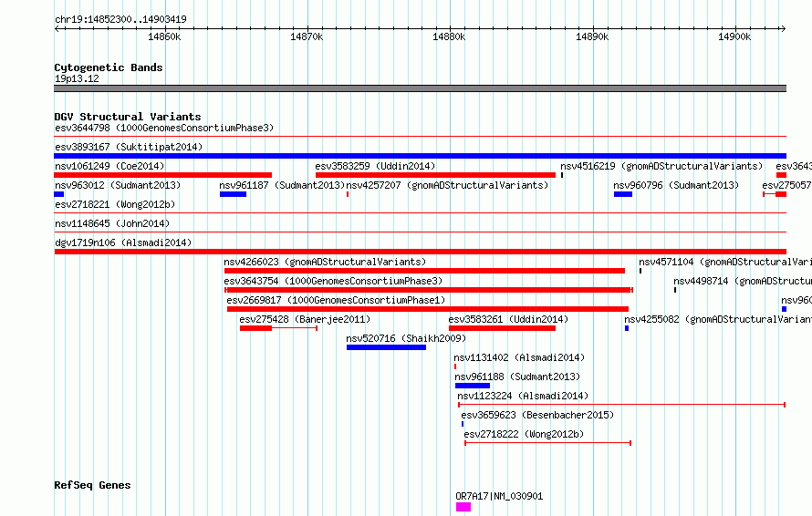Screen dimensions: 812x516
Task: Click the 19p13.12 cytogenetic band bar
Action: [420, 88]
